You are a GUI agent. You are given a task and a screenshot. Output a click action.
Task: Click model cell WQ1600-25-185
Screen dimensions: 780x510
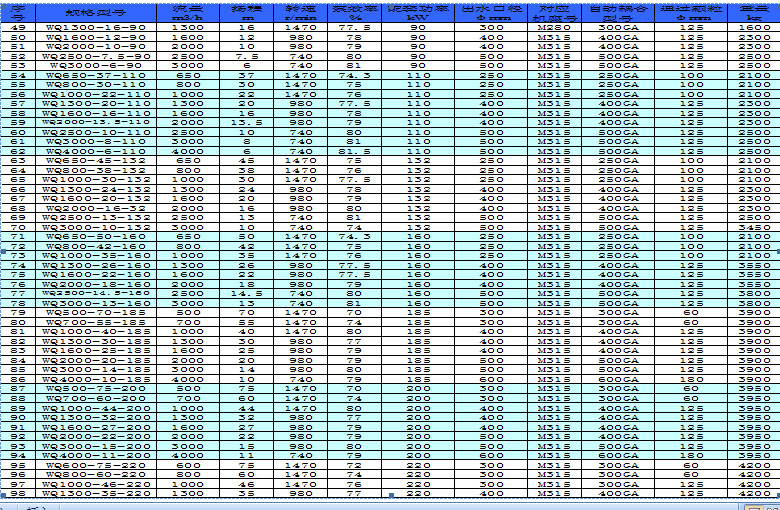(96, 350)
